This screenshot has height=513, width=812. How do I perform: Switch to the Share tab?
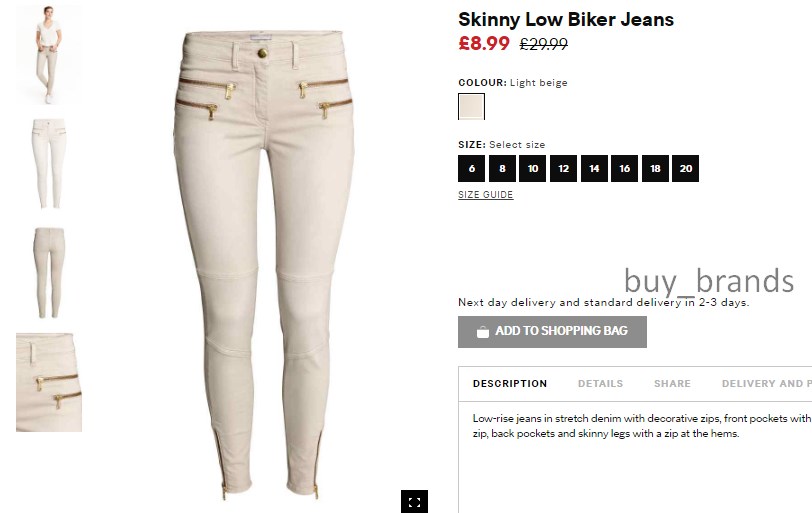(672, 384)
